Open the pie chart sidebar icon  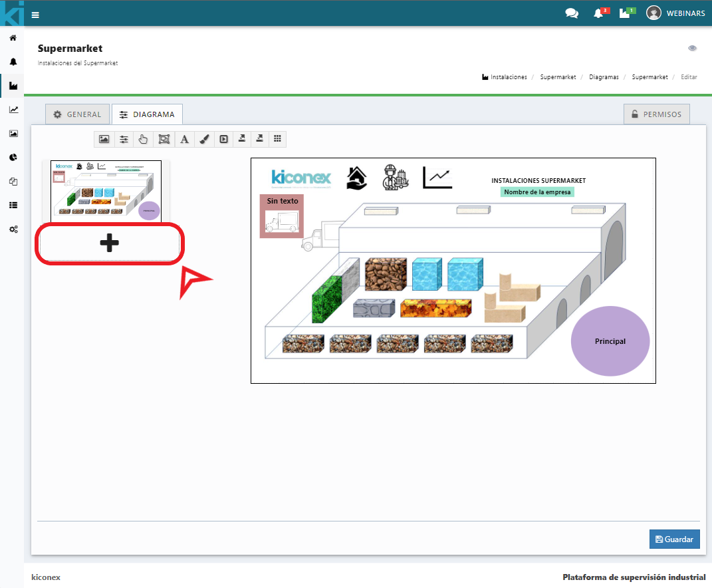[13, 158]
